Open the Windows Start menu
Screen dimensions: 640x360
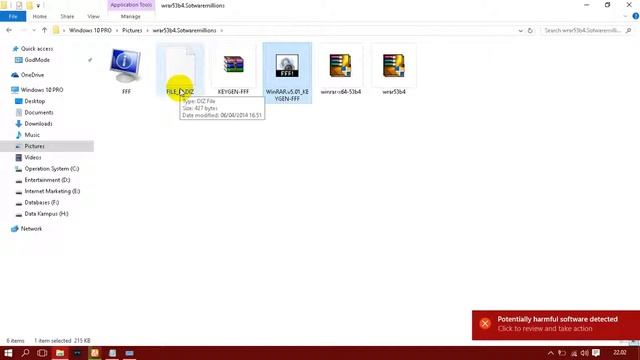(x=8, y=353)
